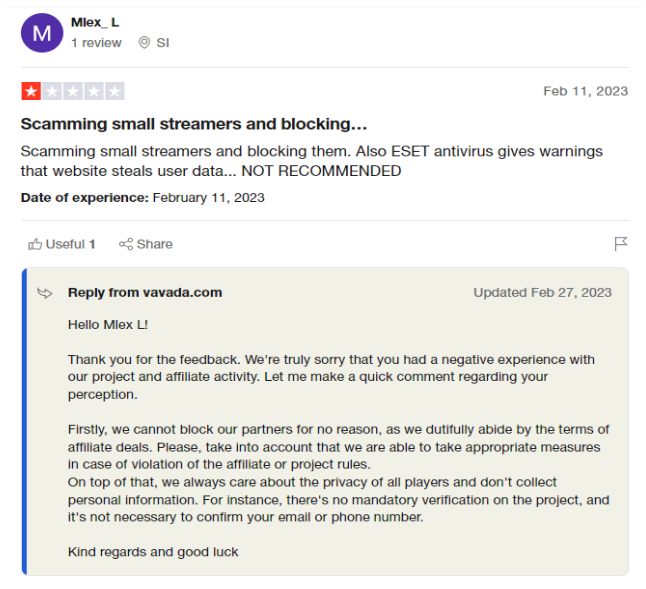Click the Share button label
This screenshot has height=589, width=646.
tap(154, 244)
